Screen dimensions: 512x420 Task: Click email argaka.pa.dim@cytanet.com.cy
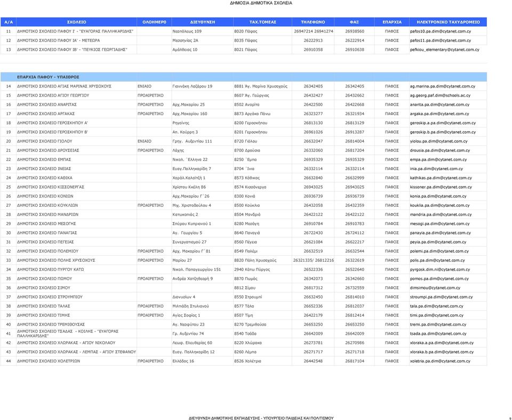439,114
